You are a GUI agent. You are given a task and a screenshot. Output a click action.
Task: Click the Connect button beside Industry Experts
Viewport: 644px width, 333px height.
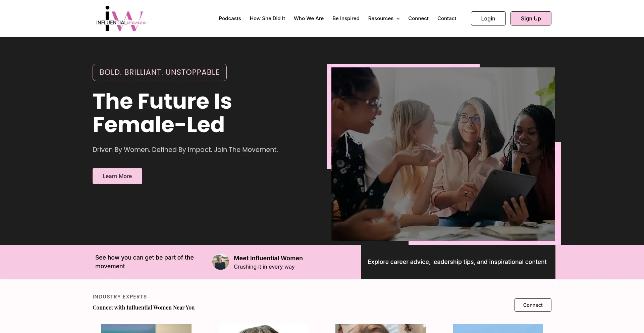(533, 305)
